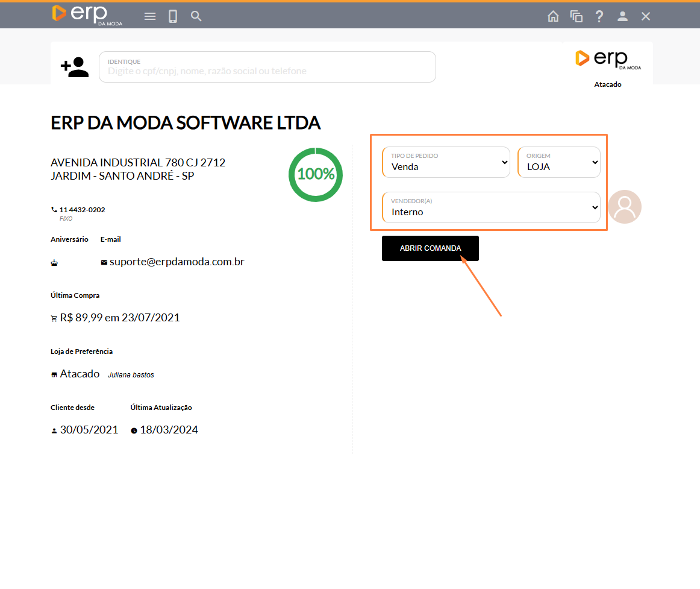Click the Atacado store logo on right
Viewport: 700px width, 589px height.
pos(608,60)
